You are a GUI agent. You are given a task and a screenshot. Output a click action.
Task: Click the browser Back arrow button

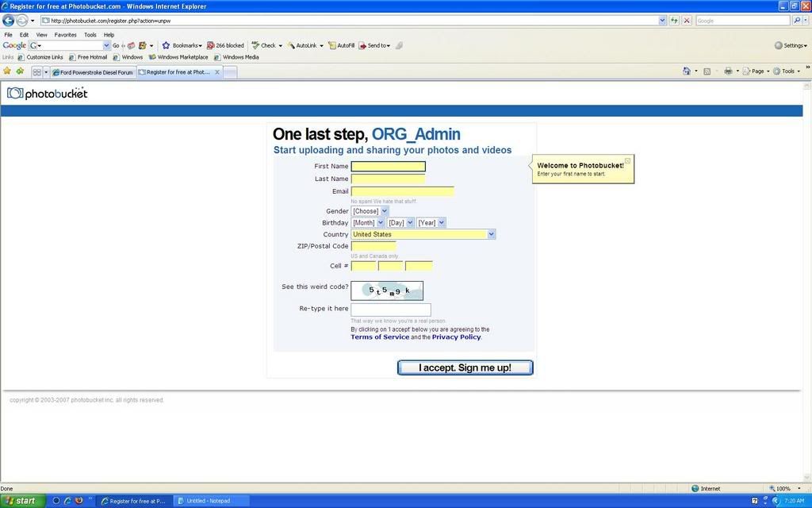click(9, 20)
